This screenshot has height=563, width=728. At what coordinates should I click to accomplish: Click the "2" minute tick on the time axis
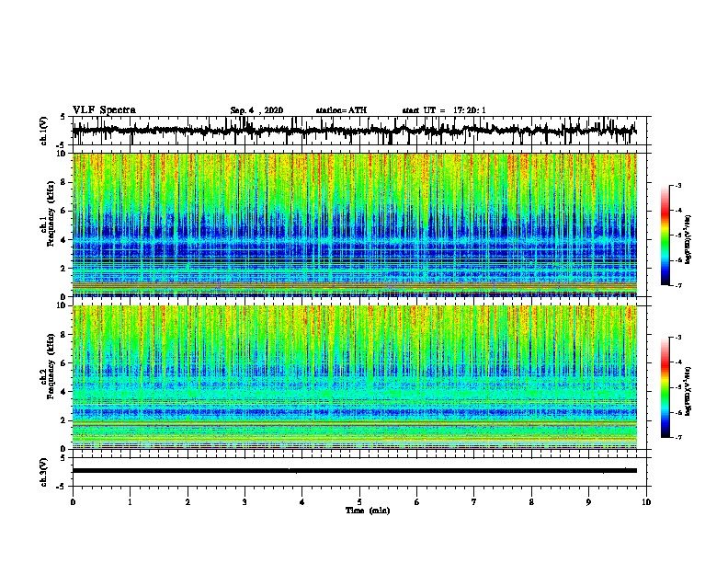coord(188,502)
